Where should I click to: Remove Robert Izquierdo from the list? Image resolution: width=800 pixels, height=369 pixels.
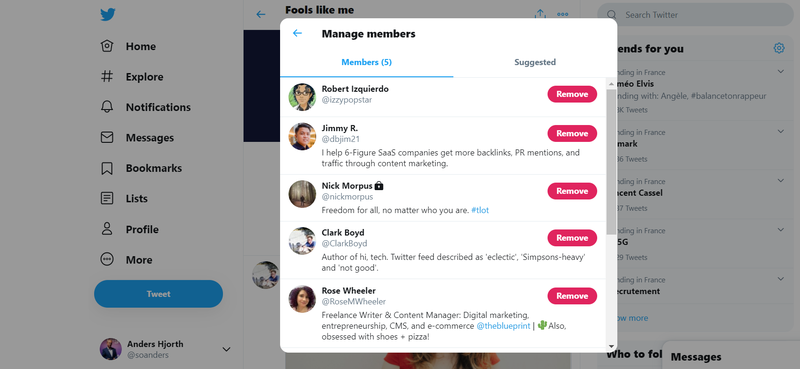[572, 94]
